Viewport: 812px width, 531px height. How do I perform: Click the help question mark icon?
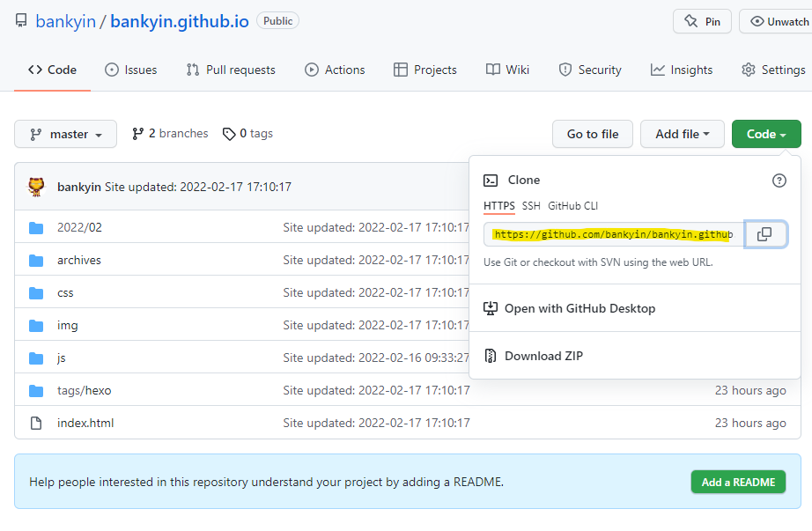click(779, 181)
